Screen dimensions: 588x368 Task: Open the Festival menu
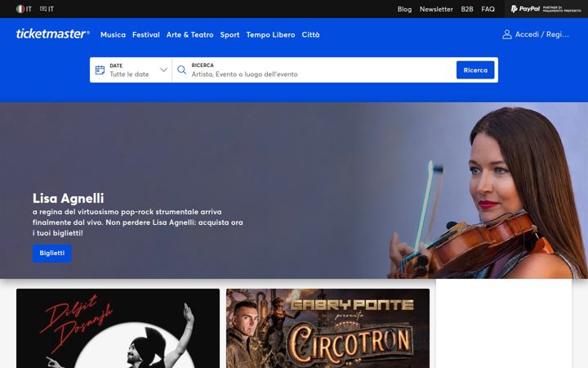pos(146,34)
